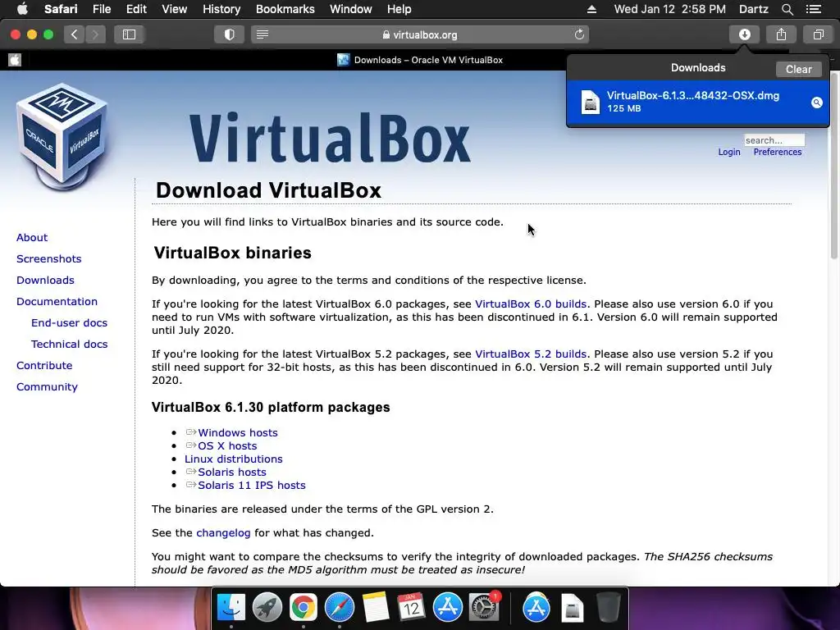This screenshot has width=840, height=630.
Task: Click the Oracle VirtualBox cube logo
Action: click(x=62, y=137)
